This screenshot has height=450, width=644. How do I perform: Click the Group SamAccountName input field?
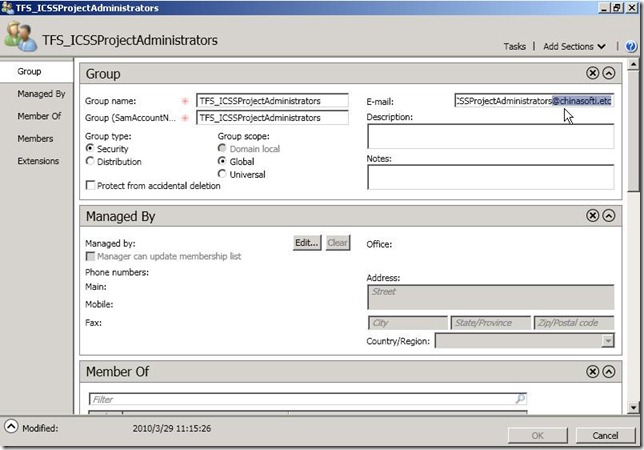click(272, 118)
